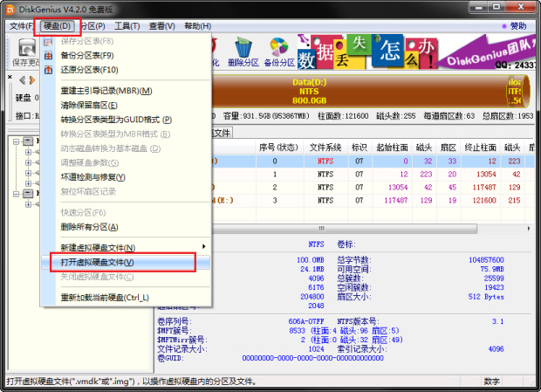Click the 赞助 link
Image resolution: width=541 pixels, height=392 pixels.
coord(518,26)
